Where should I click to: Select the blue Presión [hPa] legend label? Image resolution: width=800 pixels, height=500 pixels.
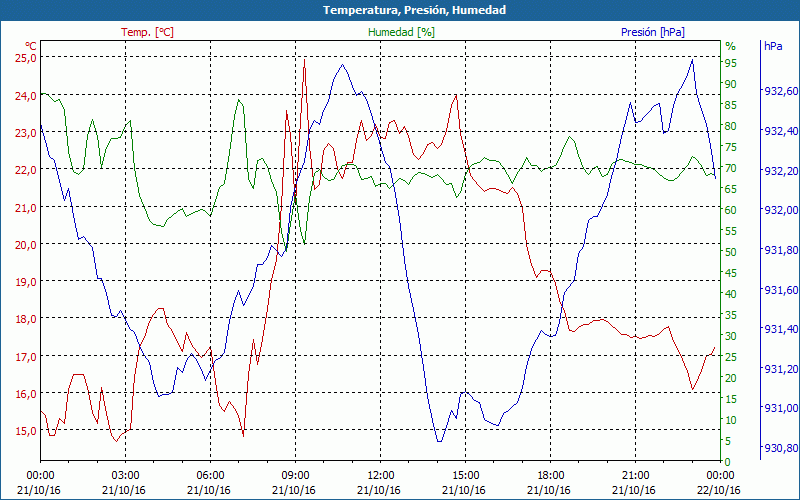pos(653,32)
